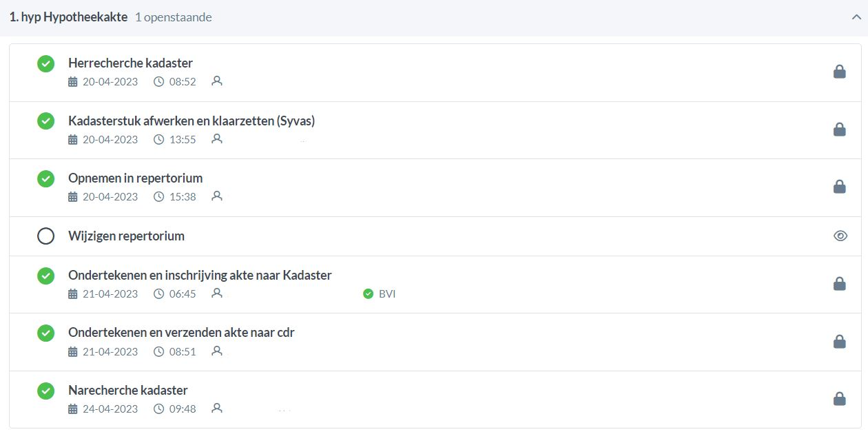Viewport: 868px width, 434px height.
Task: Click lock icon on Kadasterstuk afwerken row
Action: tap(839, 130)
